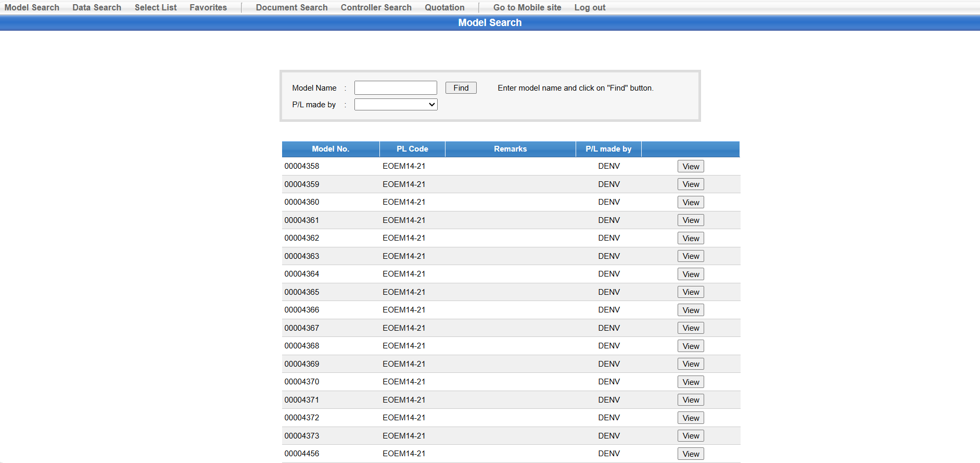View model 00004367 entry
This screenshot has width=980, height=463.
[x=691, y=328]
